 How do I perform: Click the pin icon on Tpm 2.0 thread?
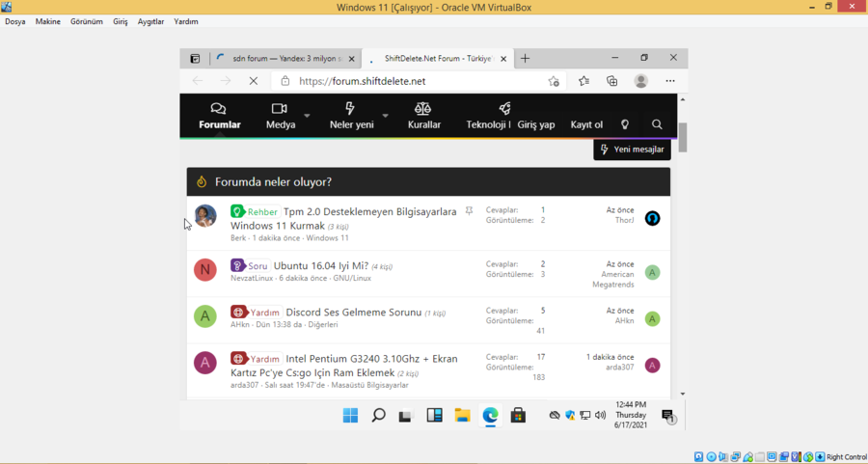pyautogui.click(x=469, y=211)
